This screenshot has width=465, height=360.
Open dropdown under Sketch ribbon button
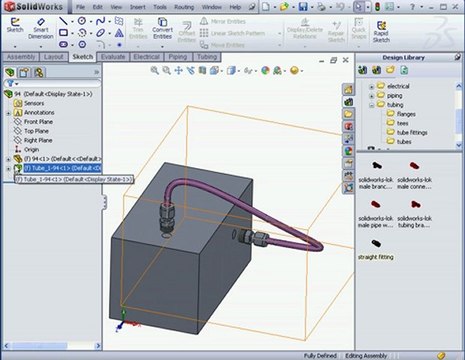15,46
